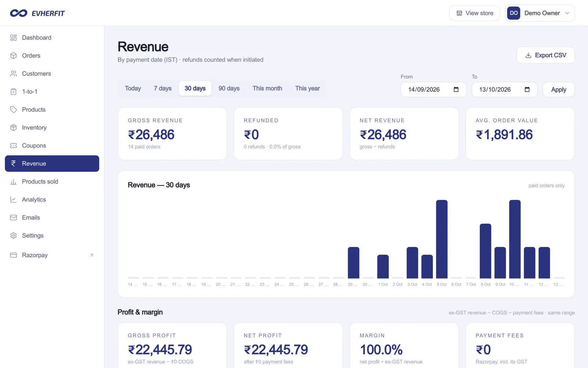Click the Avg. Order Value ₹1,891.86 figure
588x368 pixels.
(x=504, y=135)
